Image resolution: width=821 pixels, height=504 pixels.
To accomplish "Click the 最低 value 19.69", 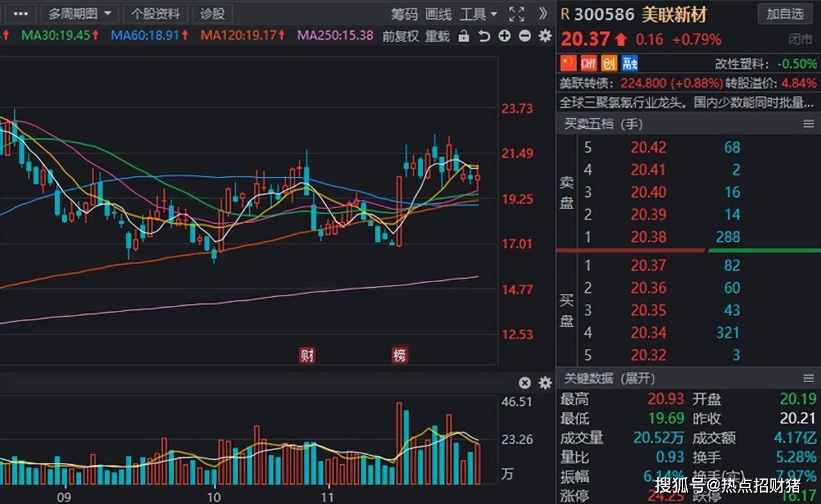I will 666,419.
